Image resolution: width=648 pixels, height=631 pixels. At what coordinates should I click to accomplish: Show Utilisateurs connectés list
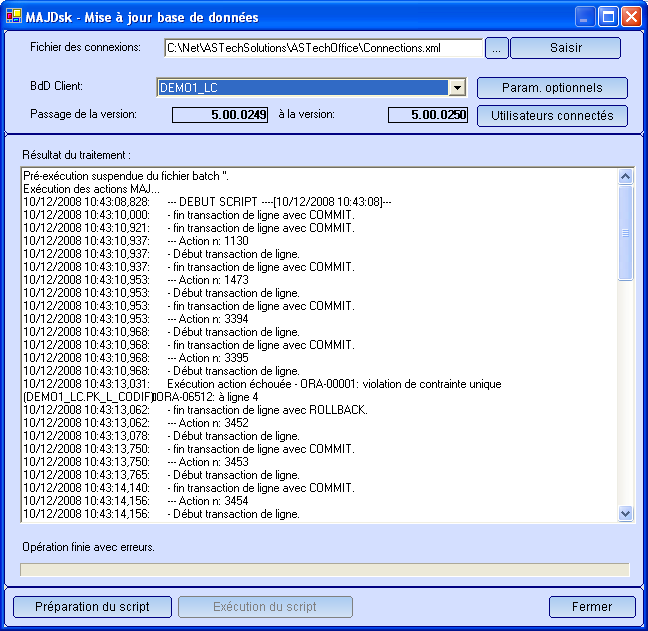[x=552, y=116]
